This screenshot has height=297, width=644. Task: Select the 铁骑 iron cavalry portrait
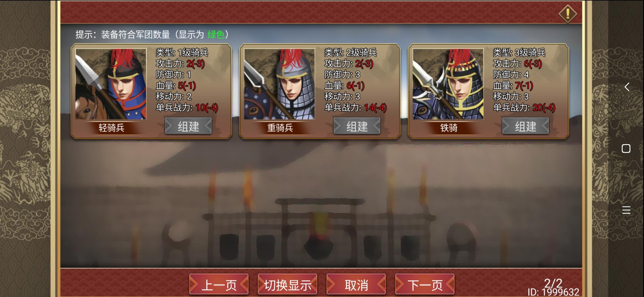pyautogui.click(x=448, y=84)
